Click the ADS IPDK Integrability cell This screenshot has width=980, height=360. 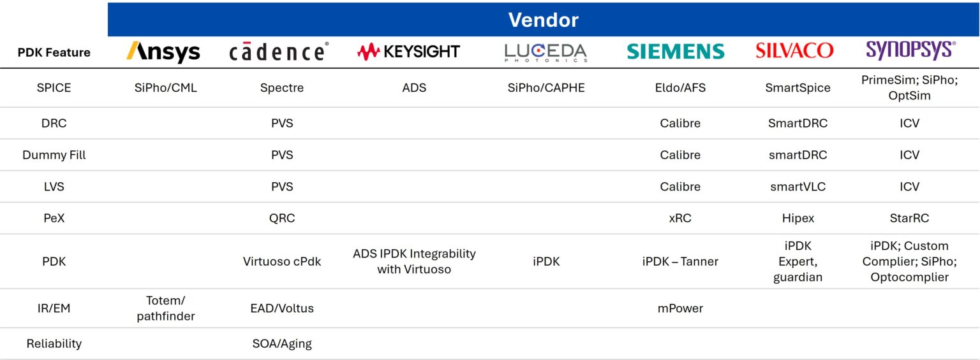(414, 261)
